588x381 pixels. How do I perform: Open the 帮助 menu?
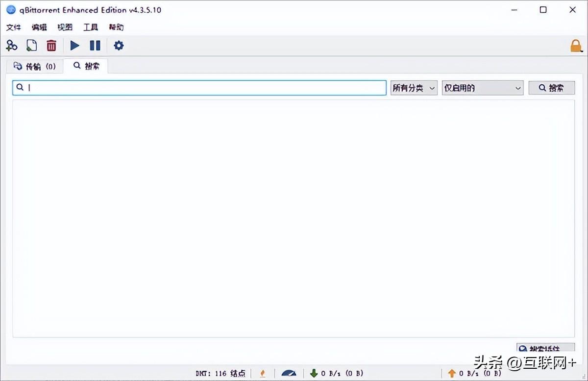pyautogui.click(x=116, y=27)
